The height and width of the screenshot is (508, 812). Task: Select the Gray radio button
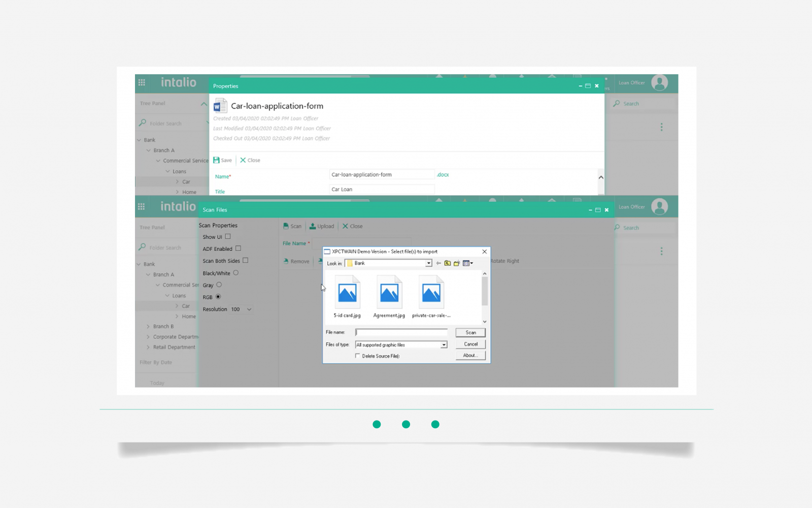point(219,285)
